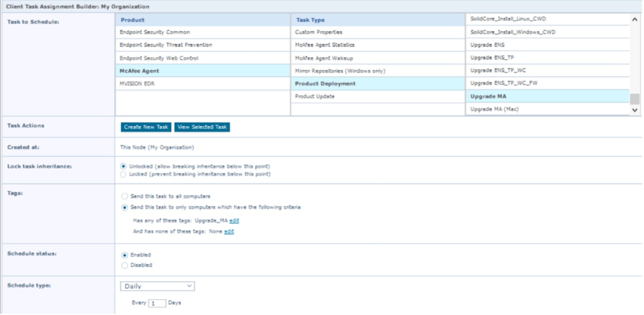Set schedule status to Enabled
Image resolution: width=644 pixels, height=315 pixels.
pos(124,255)
